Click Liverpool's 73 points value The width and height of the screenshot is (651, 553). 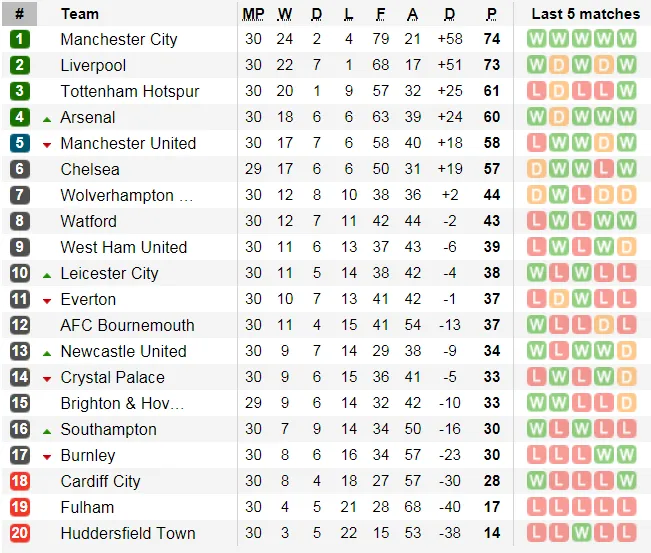click(x=491, y=65)
